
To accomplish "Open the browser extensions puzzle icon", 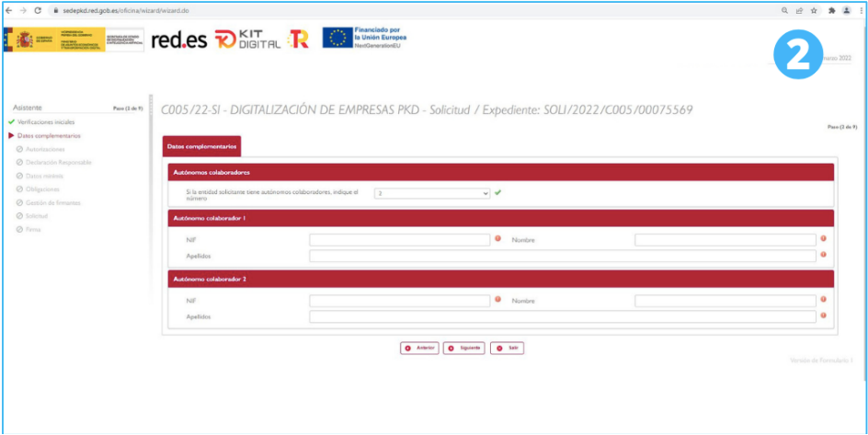I will tap(831, 10).
